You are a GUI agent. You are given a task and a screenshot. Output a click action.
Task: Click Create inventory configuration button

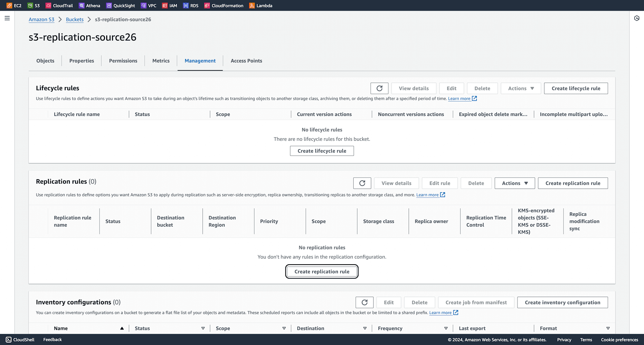tap(563, 303)
